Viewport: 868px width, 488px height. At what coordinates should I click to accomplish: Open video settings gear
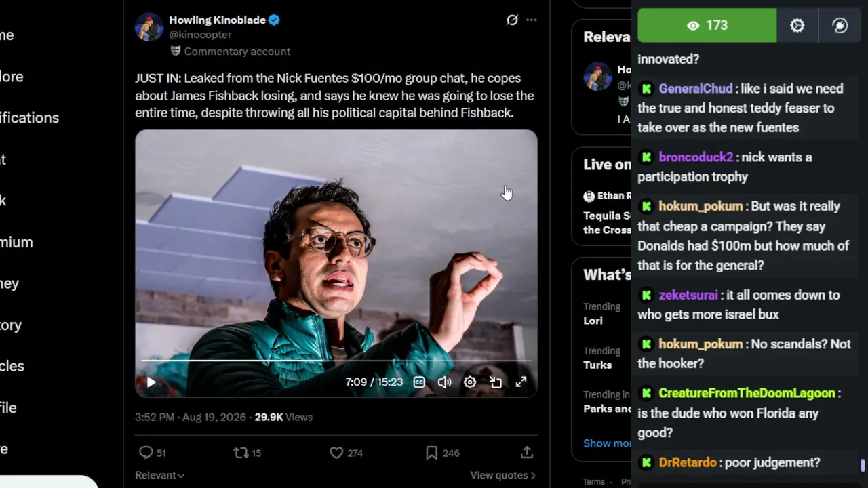[470, 382]
